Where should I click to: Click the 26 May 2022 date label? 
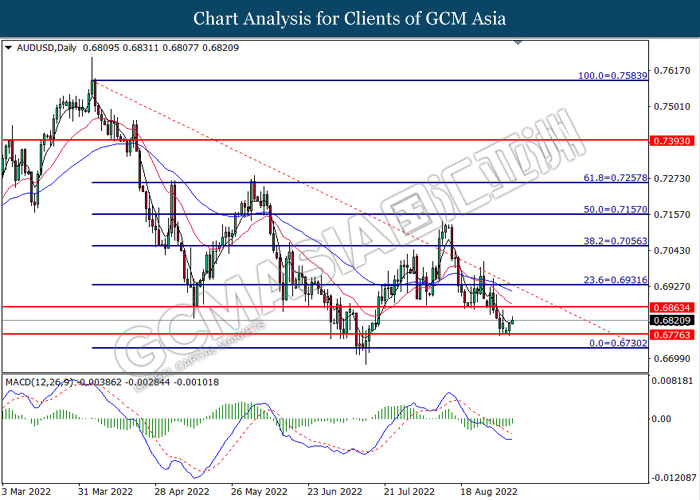pos(259,492)
